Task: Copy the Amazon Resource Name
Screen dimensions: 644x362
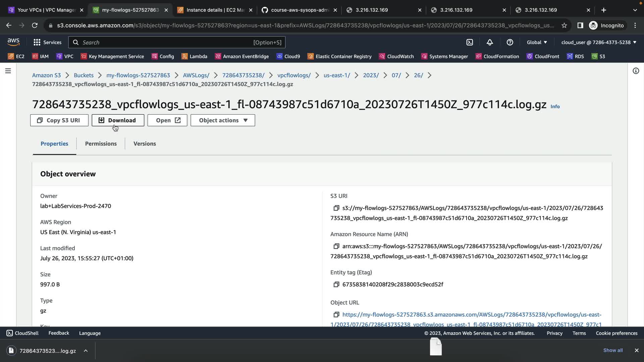Action: [x=336, y=246]
